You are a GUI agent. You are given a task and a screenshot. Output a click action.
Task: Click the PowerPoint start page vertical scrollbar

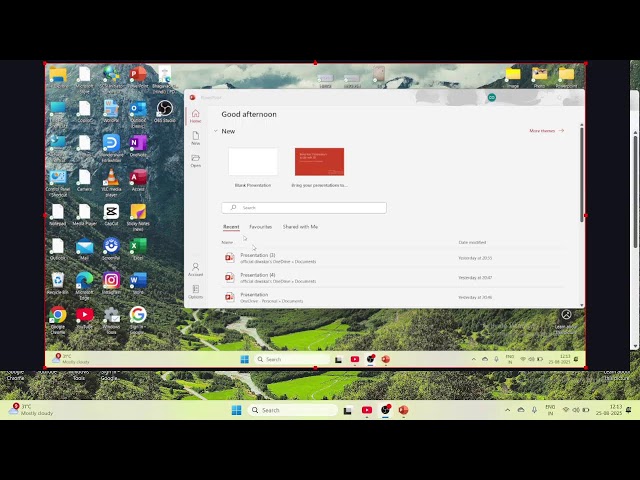[582, 175]
